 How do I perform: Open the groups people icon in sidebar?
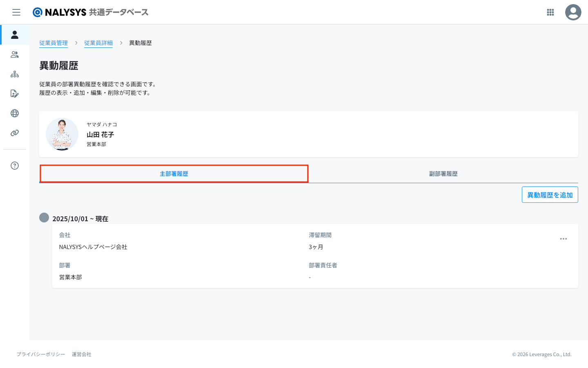coord(15,54)
